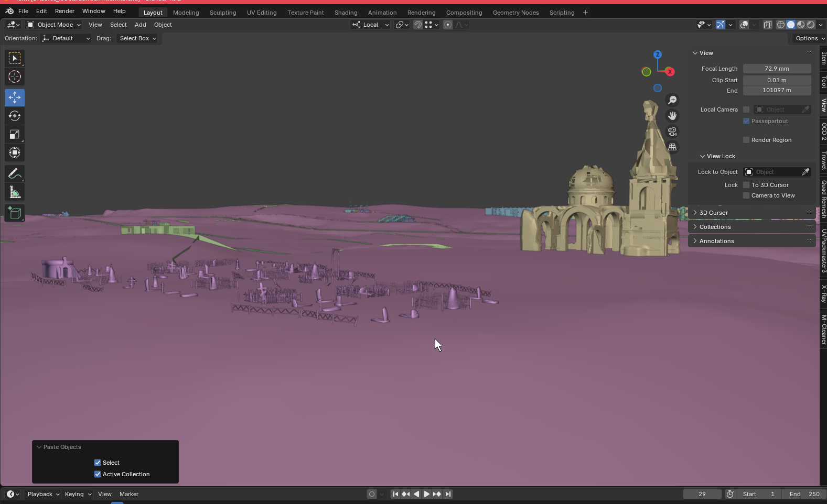The height and width of the screenshot is (504, 827).
Task: Enable Lock To 3D Cursor checkbox
Action: point(746,185)
